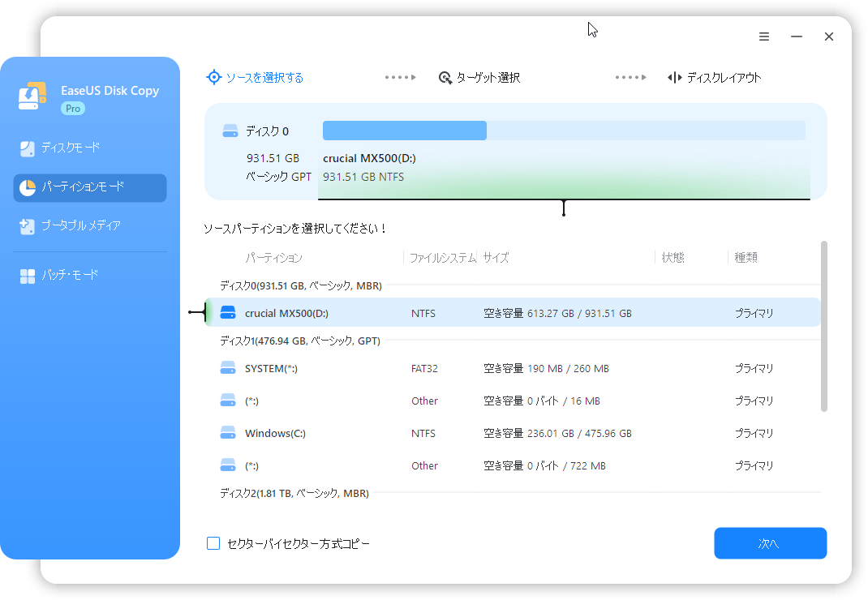868x600 pixels.
Task: Click the drive icon beside crucial MX500(D:) in the list
Action: click(x=228, y=313)
